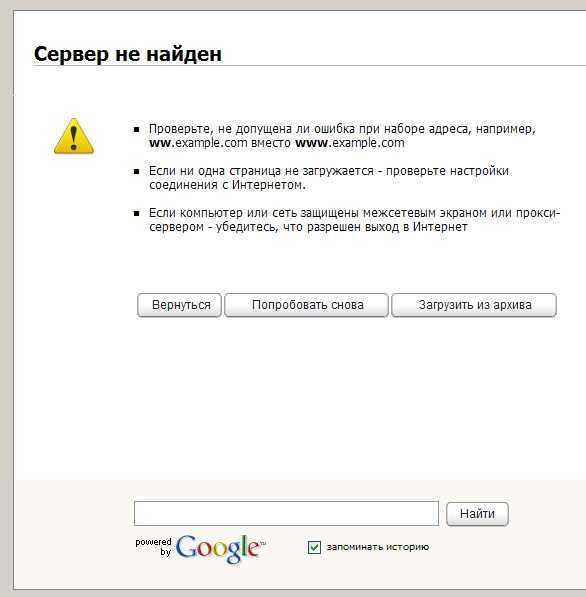
Task: Click the tip about 'соединения с Интернетом'
Action: 329,178
